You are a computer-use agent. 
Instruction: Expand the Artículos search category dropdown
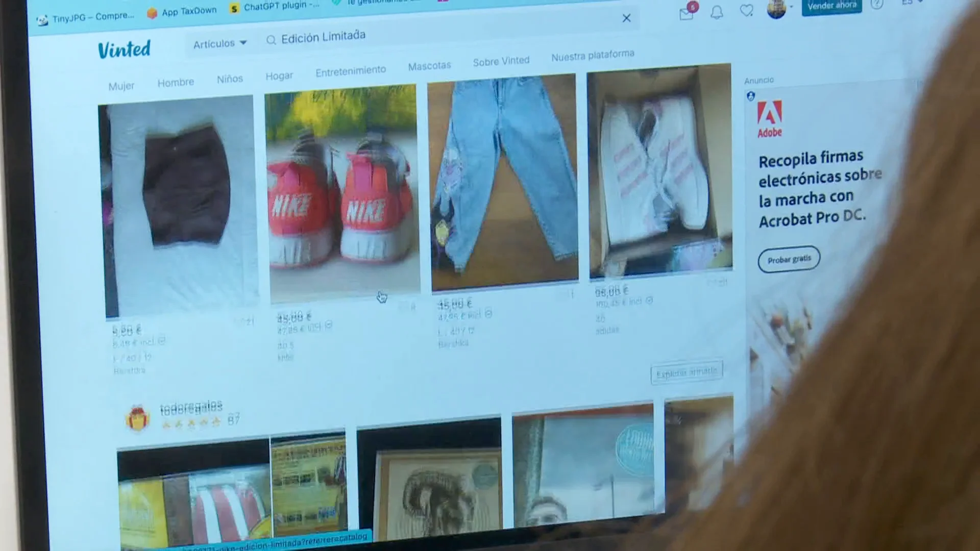tap(220, 44)
